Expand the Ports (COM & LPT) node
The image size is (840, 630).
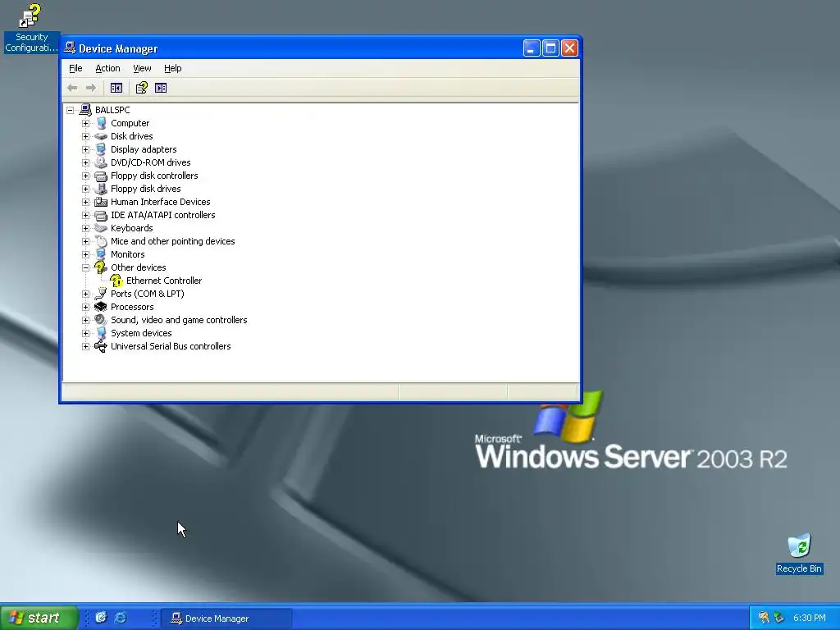coord(85,294)
